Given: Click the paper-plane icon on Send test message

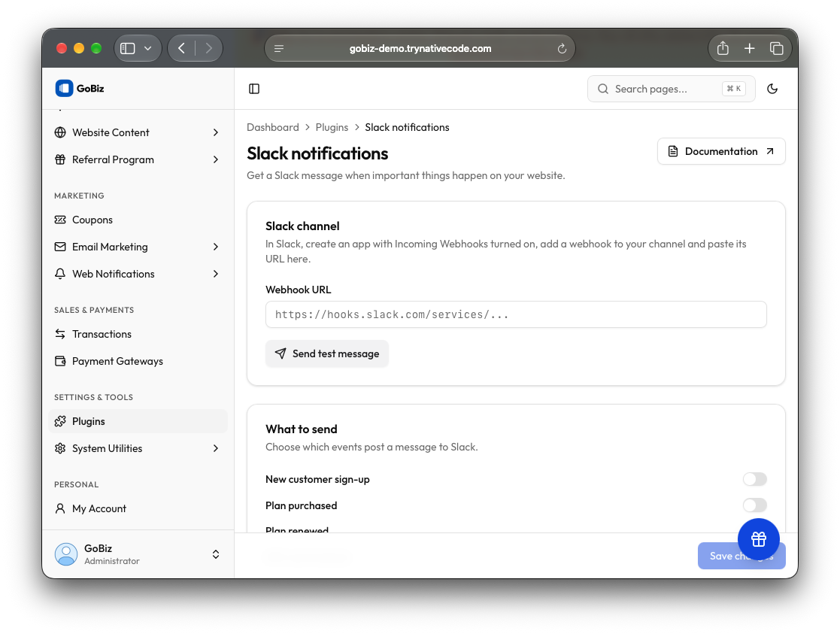Looking at the screenshot, I should (281, 353).
